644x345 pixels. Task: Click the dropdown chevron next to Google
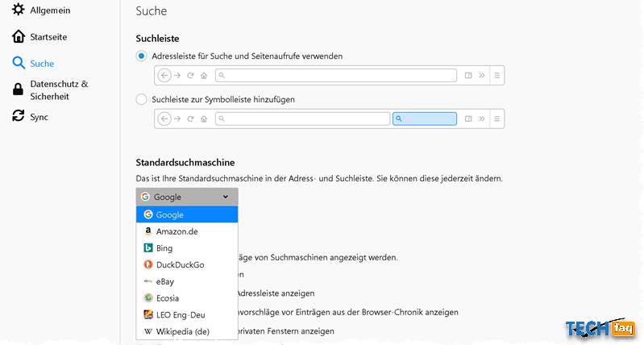coord(226,197)
